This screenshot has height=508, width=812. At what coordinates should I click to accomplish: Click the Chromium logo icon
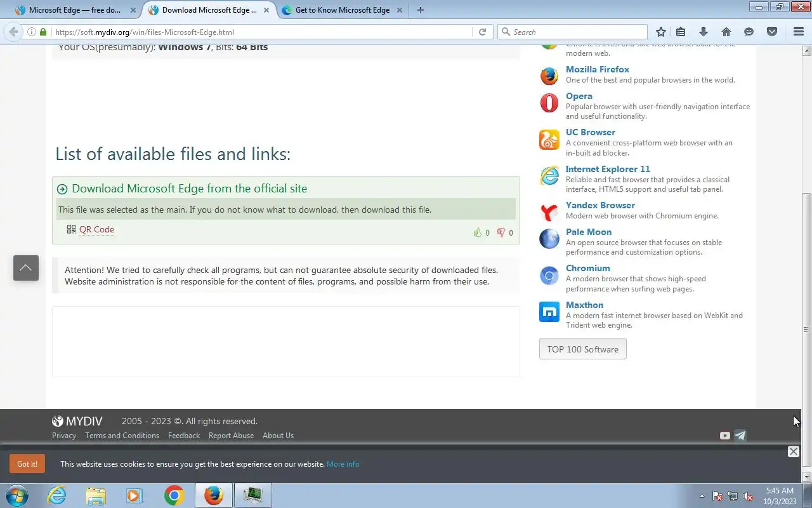pos(549,275)
